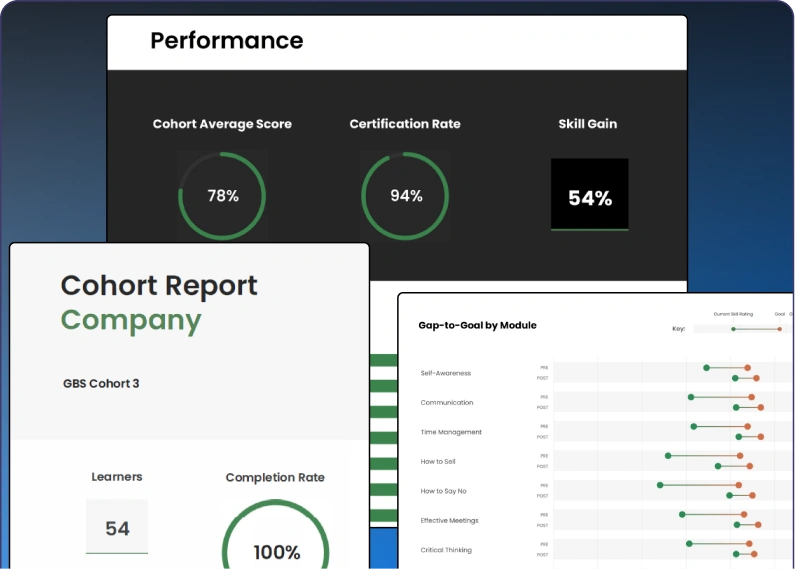The image size is (795, 569).
Task: Select the Critical Thinking module label
Action: click(x=446, y=550)
